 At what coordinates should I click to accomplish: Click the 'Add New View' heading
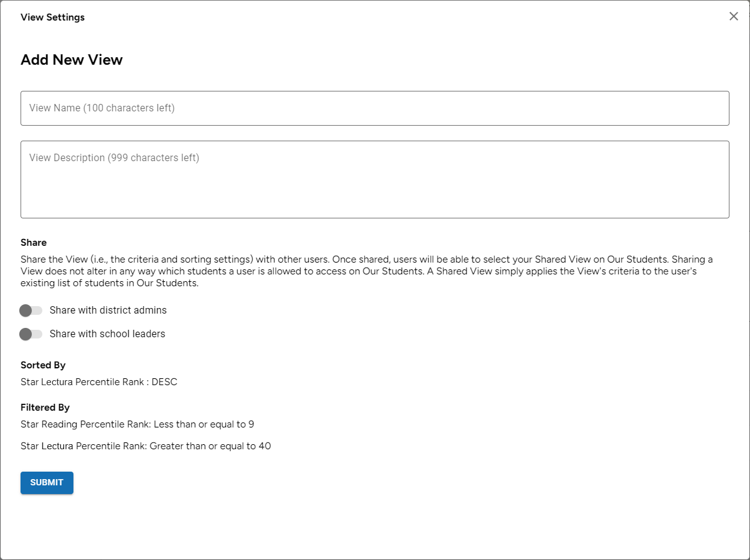coord(72,60)
